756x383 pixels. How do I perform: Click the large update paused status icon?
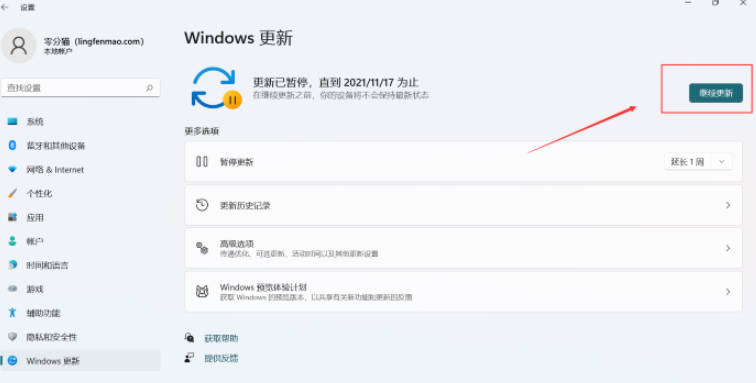coord(216,88)
